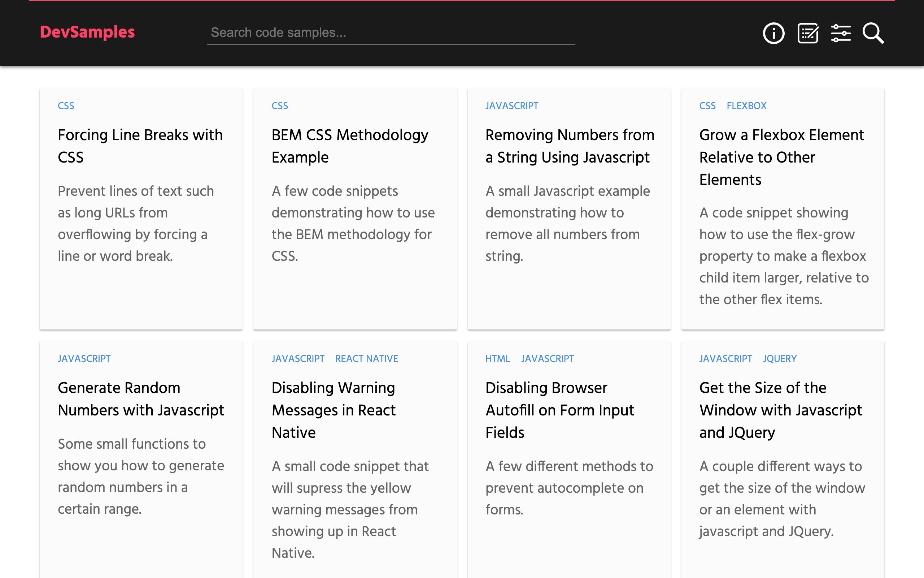Image resolution: width=924 pixels, height=578 pixels.
Task: Go to DevSamples home logo
Action: click(x=87, y=32)
